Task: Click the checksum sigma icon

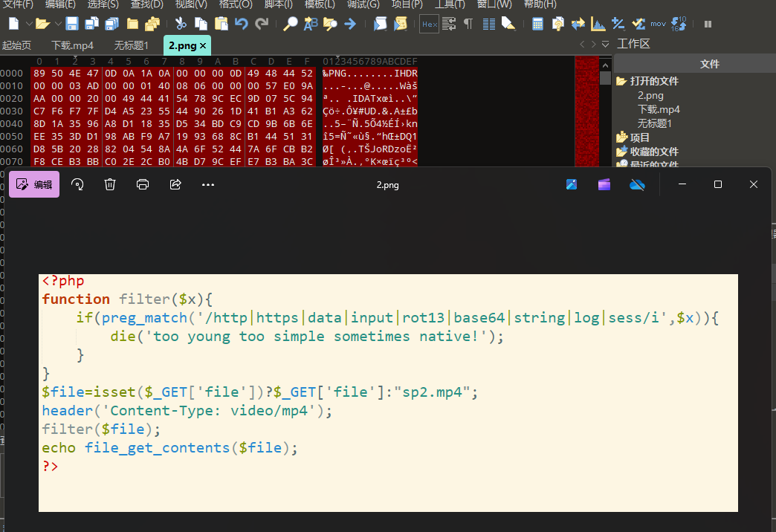Action: [x=638, y=23]
